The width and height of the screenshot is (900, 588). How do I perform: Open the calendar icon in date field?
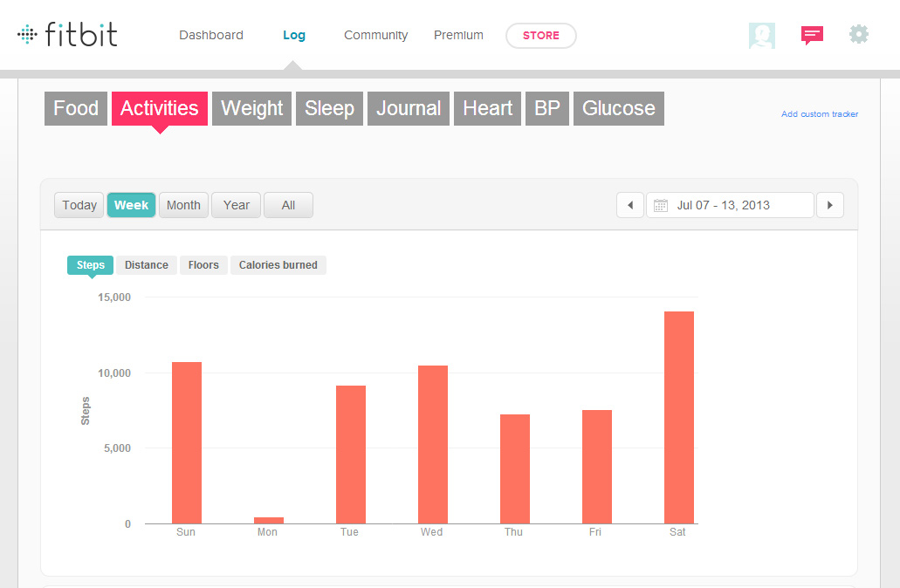(x=661, y=205)
